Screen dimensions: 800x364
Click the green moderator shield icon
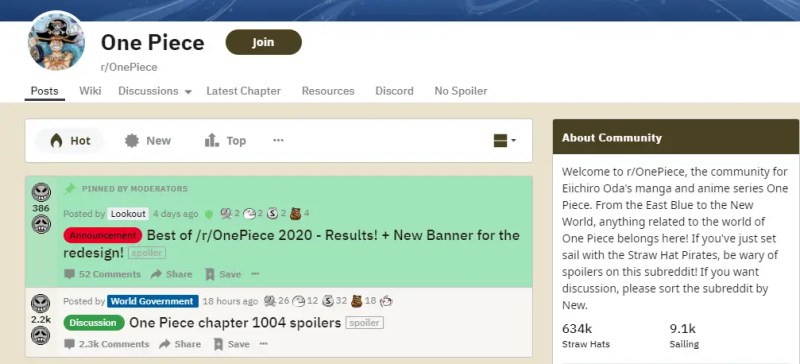208,214
